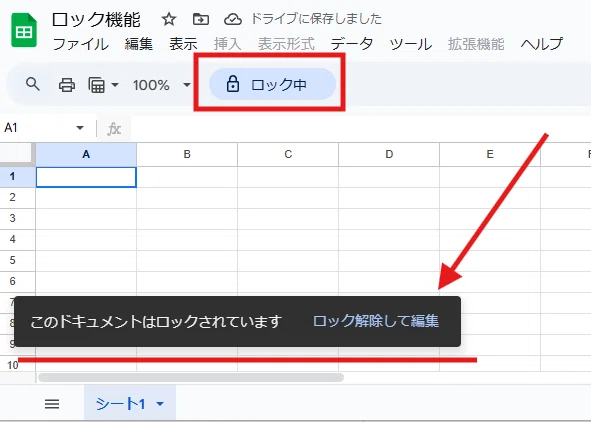Open the シート1 tab dropdown arrow

tap(160, 404)
